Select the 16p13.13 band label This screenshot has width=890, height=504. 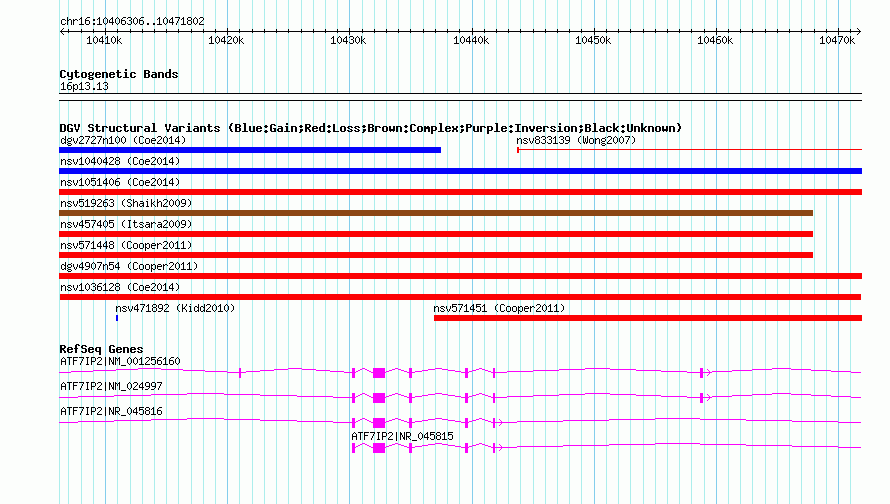pyautogui.click(x=84, y=86)
